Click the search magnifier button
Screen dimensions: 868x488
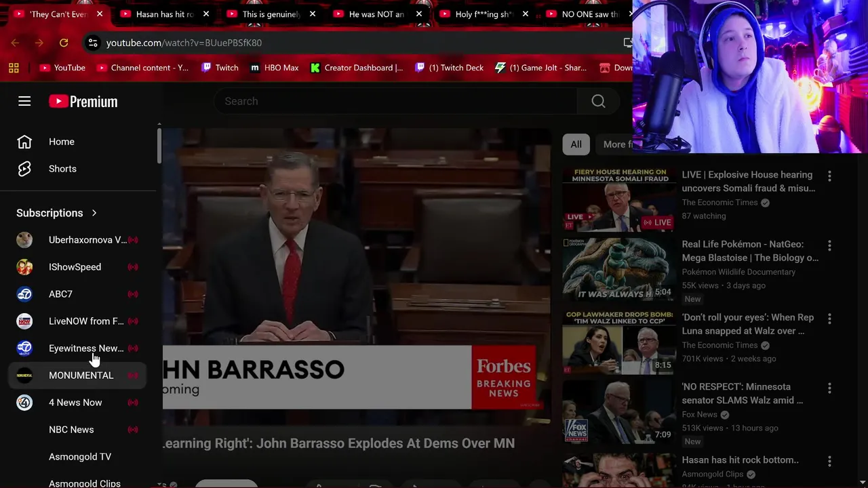coord(598,101)
